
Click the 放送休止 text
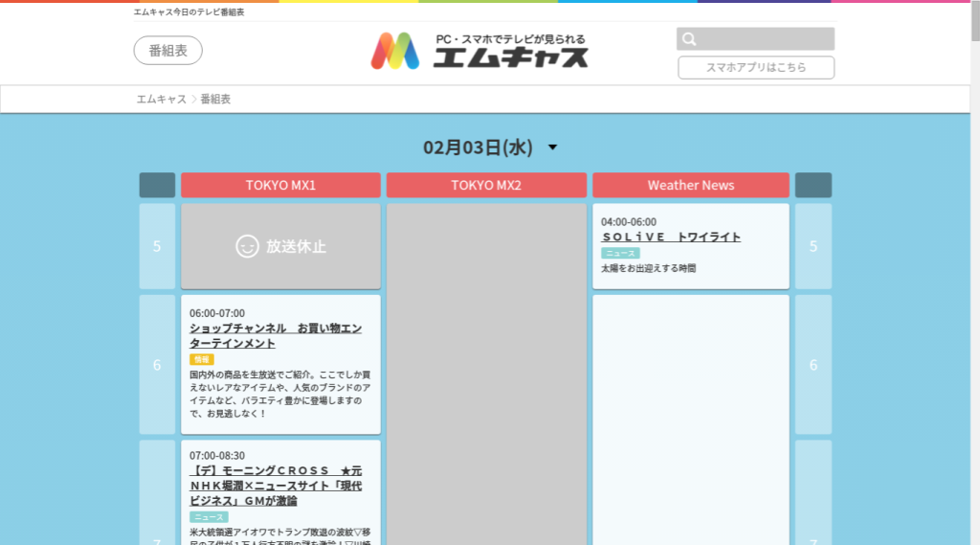pos(297,246)
